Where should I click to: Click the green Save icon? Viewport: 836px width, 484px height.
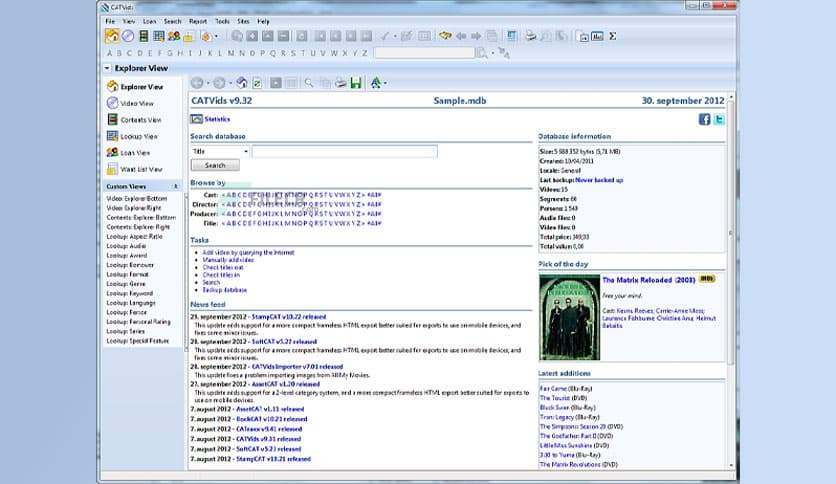click(356, 83)
